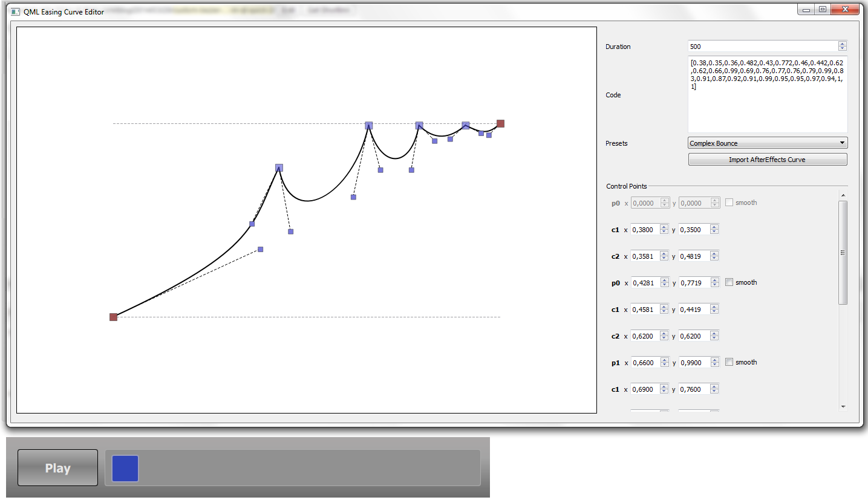Click the Duration input field
This screenshot has width=868, height=503.
point(762,47)
